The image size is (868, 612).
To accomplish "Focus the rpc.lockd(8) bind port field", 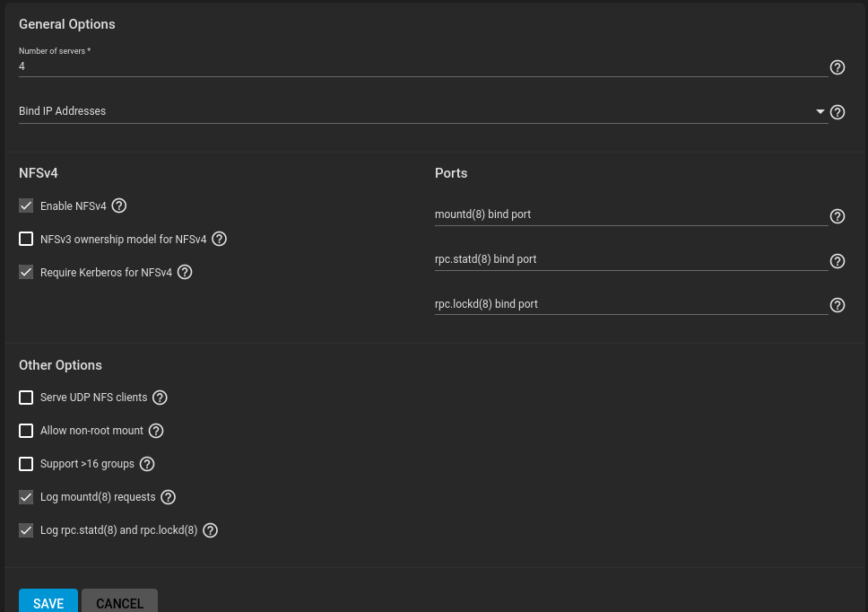I will [x=631, y=304].
